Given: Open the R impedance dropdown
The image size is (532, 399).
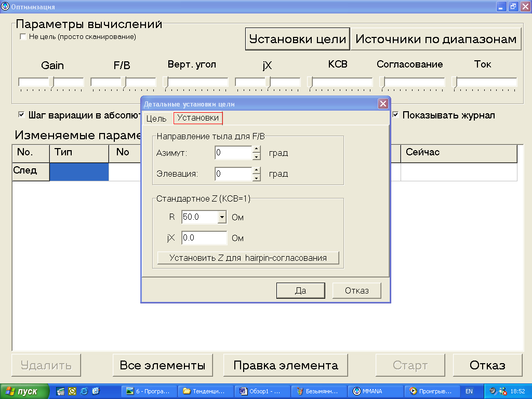Looking at the screenshot, I should [222, 217].
